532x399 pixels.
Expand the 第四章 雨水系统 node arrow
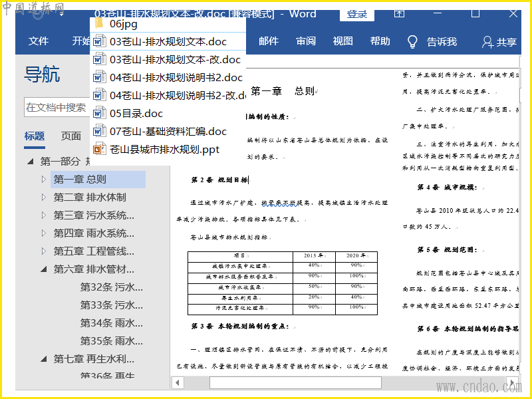click(43, 233)
